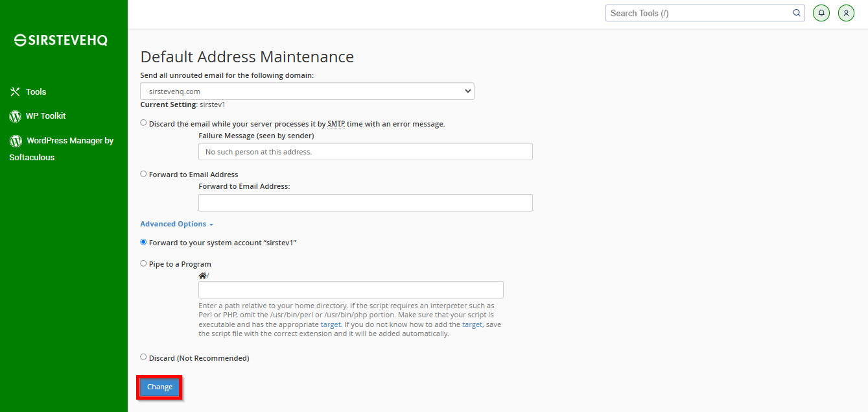Open WP Toolkit in the sidebar

pos(45,116)
